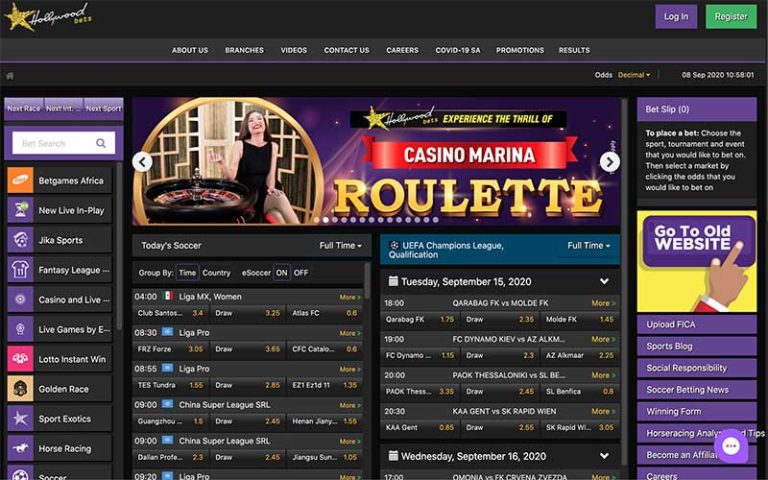Open Winning Form link
This screenshot has height=480, width=768.
pos(696,411)
